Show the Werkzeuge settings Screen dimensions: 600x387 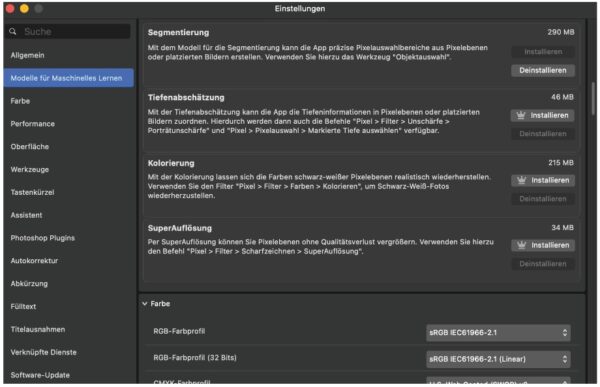click(30, 170)
